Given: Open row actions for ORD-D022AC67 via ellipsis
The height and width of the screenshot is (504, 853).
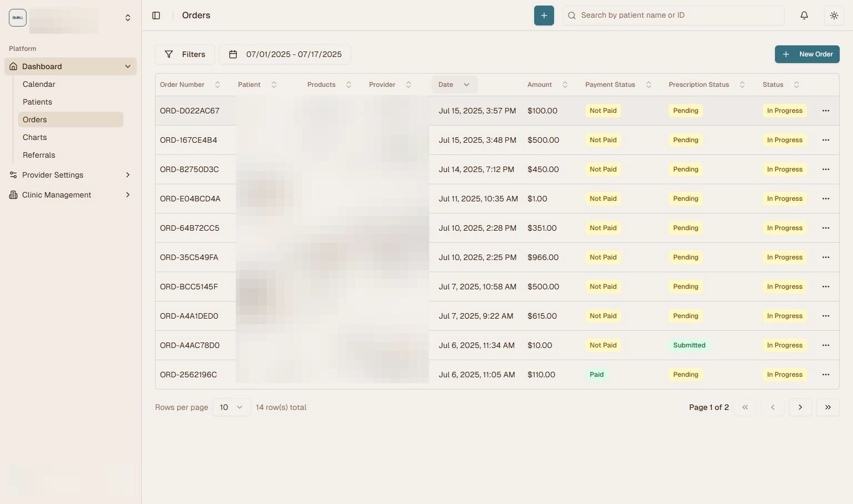Looking at the screenshot, I should pyautogui.click(x=825, y=110).
